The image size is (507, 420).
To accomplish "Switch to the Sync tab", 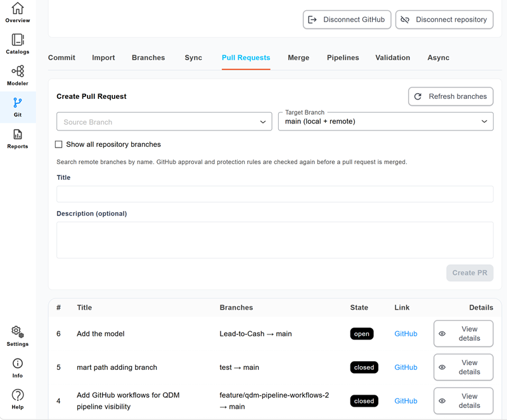I will point(193,58).
